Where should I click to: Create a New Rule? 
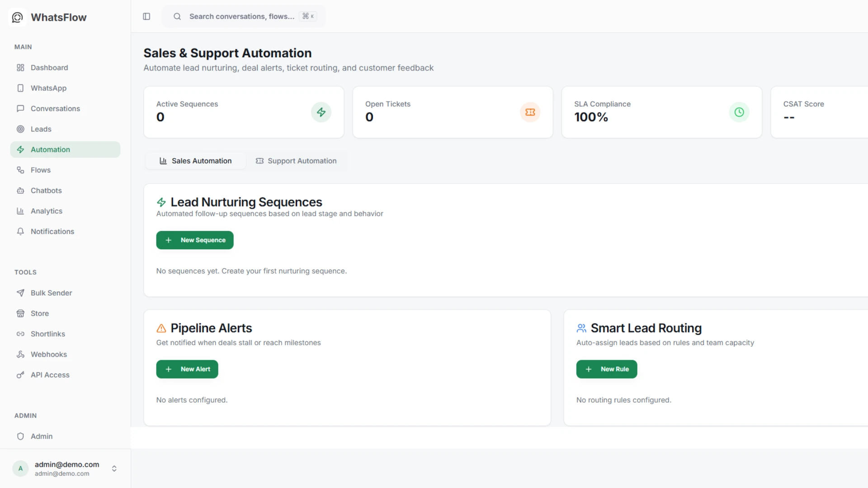click(x=607, y=369)
